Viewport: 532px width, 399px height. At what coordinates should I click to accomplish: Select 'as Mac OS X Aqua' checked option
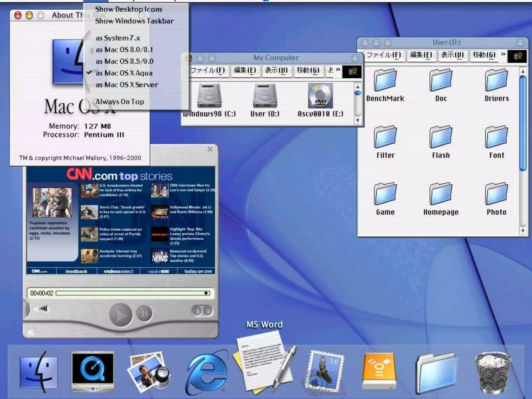[124, 73]
